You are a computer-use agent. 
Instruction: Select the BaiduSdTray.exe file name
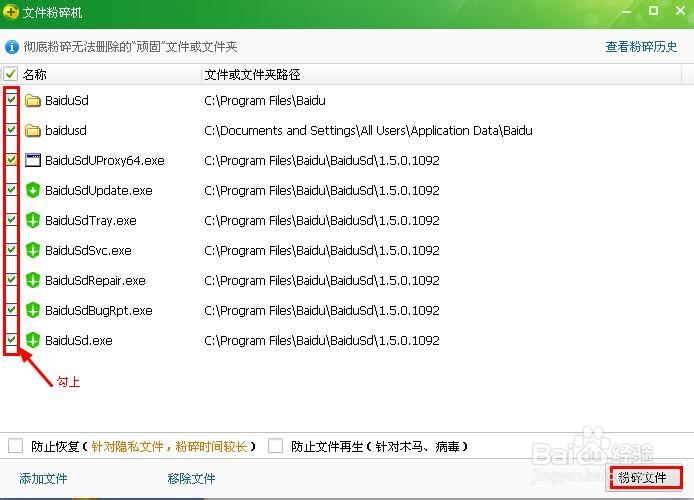click(91, 220)
